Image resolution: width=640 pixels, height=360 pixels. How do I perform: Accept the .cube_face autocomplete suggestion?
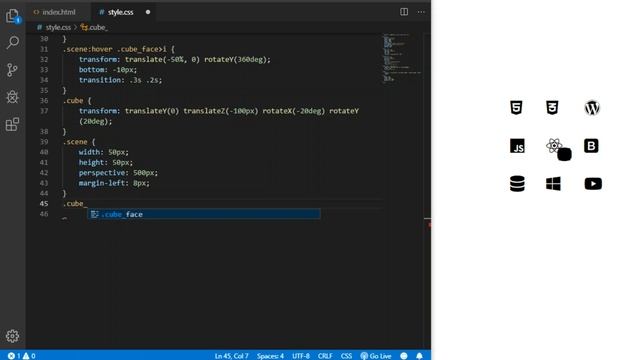[204, 214]
